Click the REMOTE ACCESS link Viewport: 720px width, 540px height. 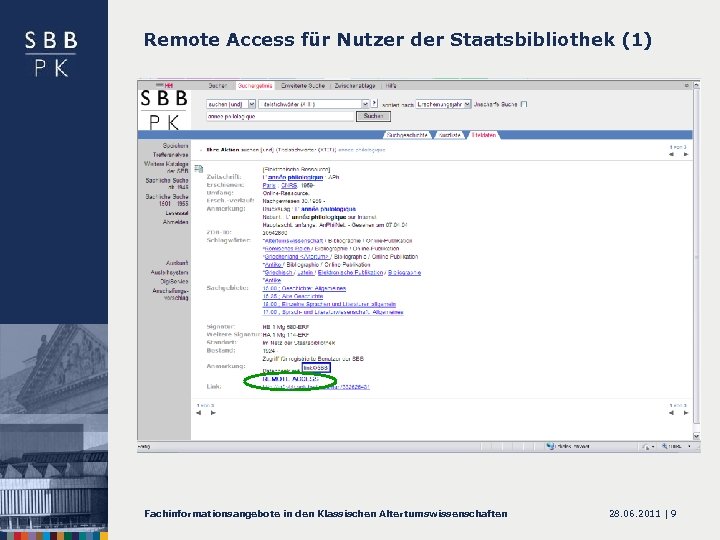(x=290, y=379)
